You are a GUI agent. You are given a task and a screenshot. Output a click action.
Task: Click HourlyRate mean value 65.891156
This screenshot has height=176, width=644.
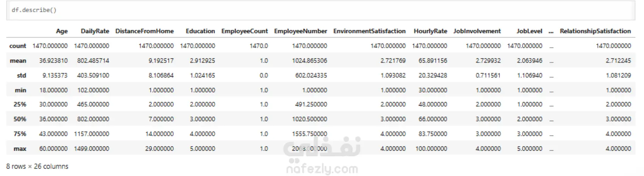point(433,61)
